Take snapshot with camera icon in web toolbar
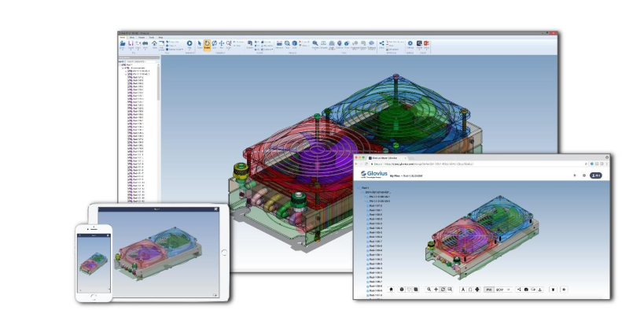 [526, 290]
